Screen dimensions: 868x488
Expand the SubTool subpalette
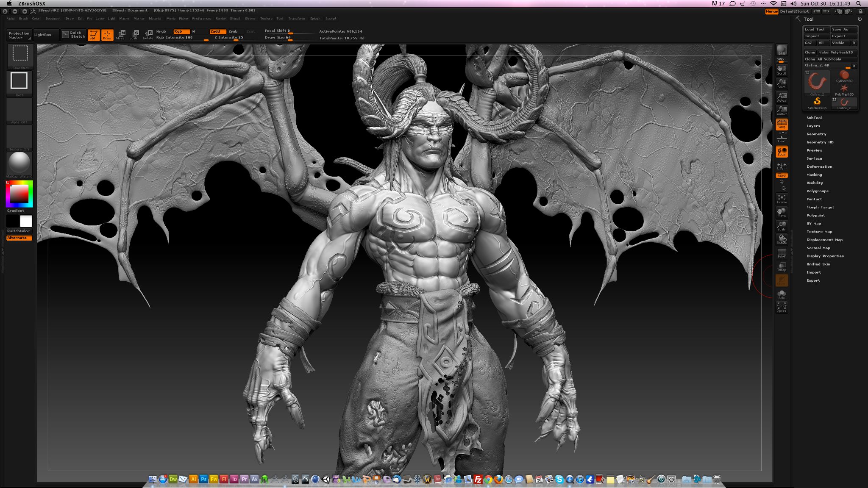814,118
